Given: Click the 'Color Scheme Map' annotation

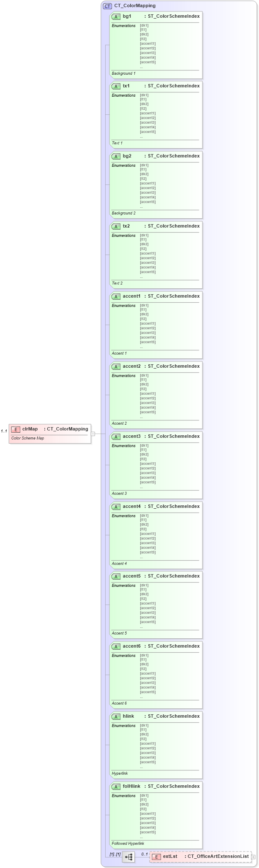Looking at the screenshot, I should pos(27,438).
